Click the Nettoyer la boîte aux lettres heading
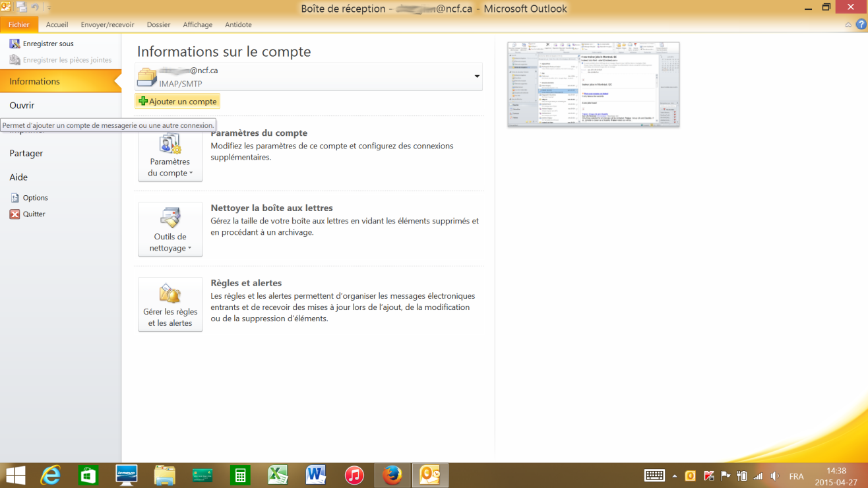This screenshot has width=868, height=488. point(272,208)
